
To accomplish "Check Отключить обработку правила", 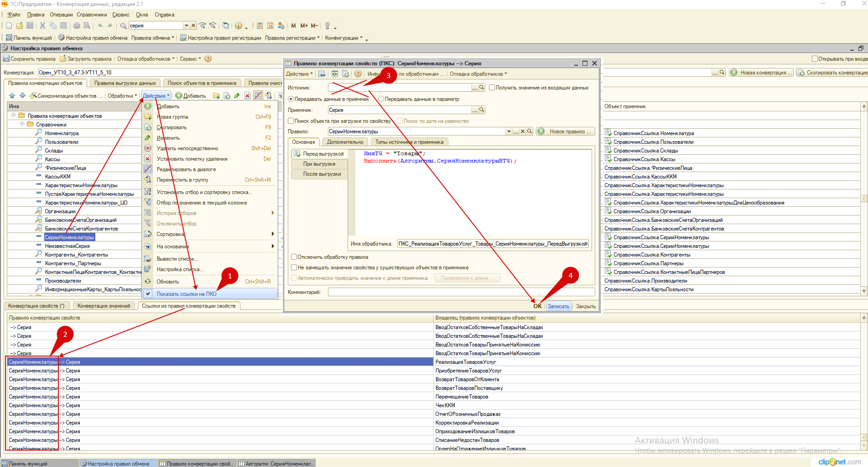I will (294, 257).
